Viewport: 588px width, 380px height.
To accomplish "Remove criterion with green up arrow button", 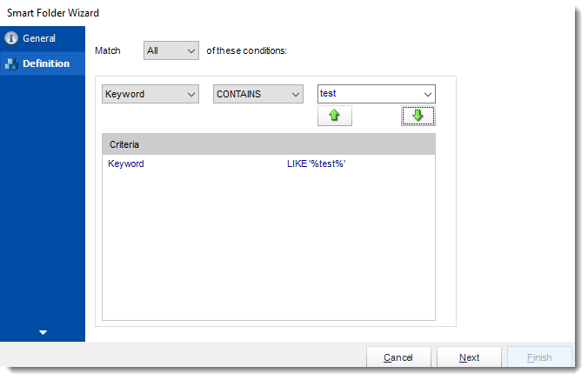I will (x=335, y=116).
